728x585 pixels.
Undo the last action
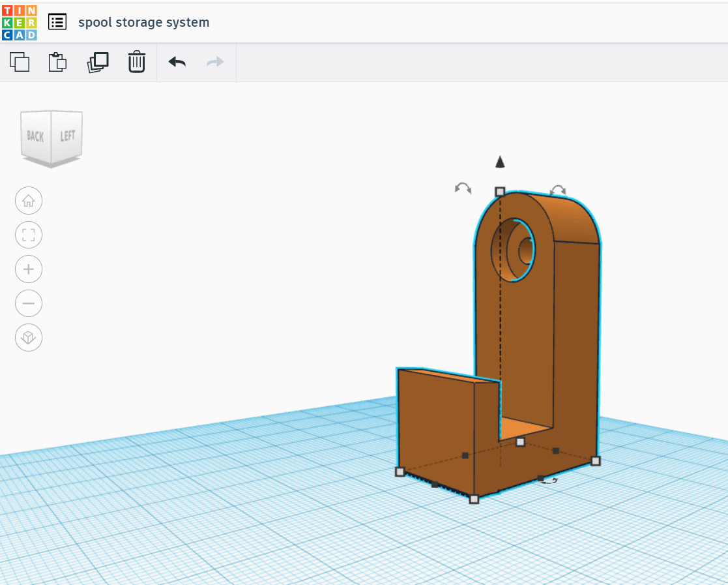tap(177, 62)
